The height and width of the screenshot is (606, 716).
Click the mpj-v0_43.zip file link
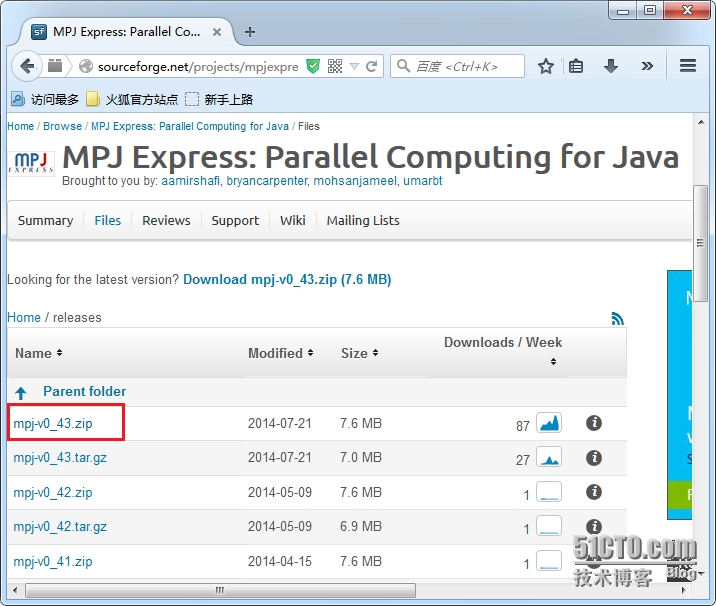coord(53,423)
